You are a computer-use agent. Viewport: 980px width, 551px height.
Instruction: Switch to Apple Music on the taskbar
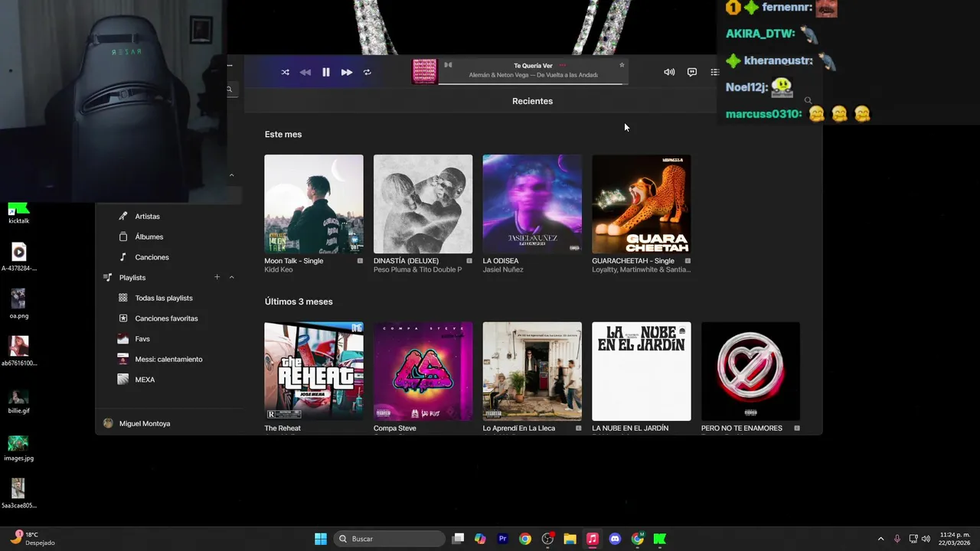(593, 539)
